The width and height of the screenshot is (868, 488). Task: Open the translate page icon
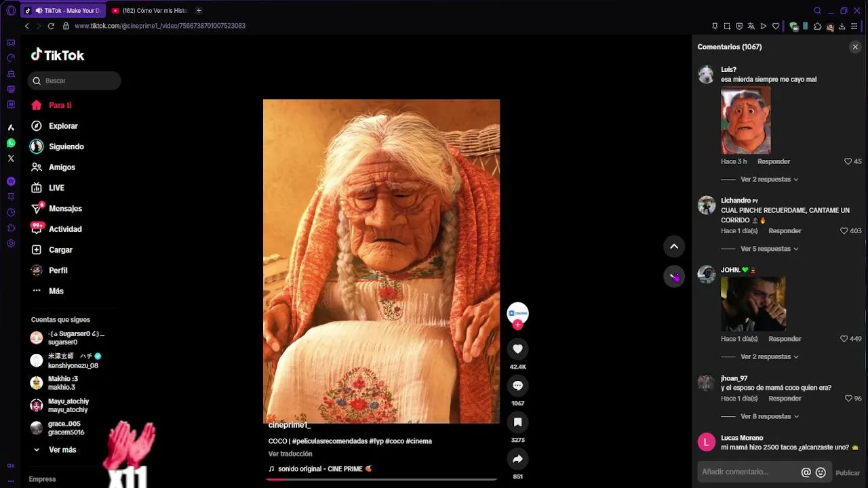[x=751, y=26]
